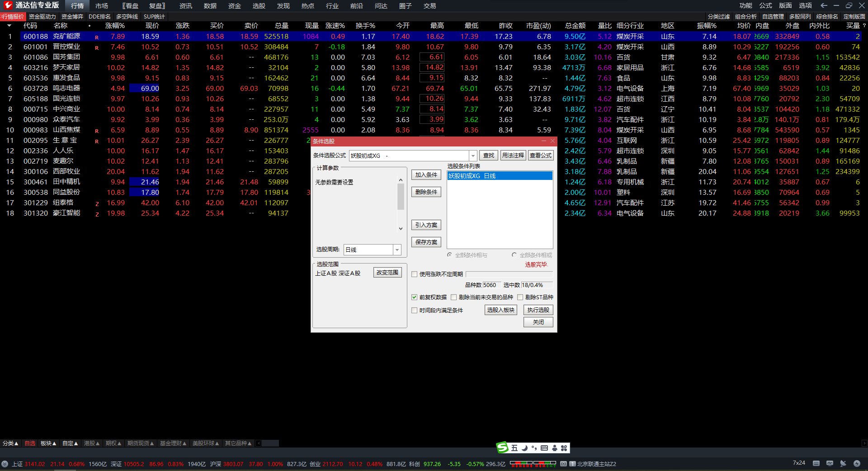868x471 pixels.
Task: Toggle the punctuation icon in IME bar
Action: click(x=534, y=448)
